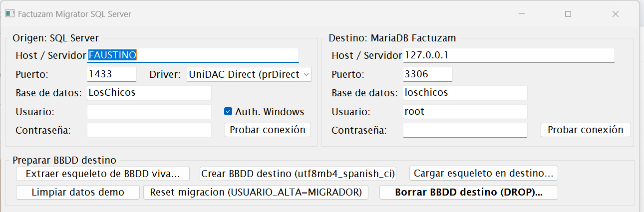Click the window title 'Factuzam Migrator SQL Server'
The image size is (644, 212).
click(x=74, y=14)
